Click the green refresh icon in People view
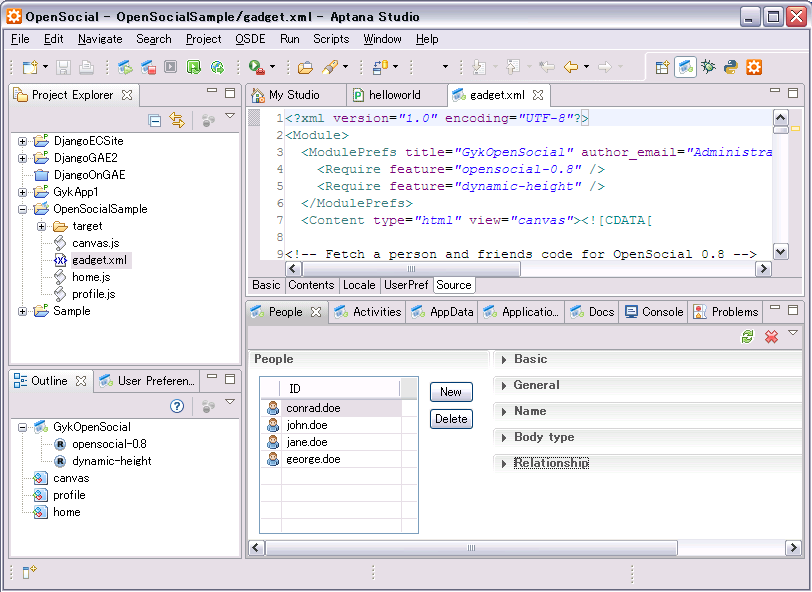The width and height of the screenshot is (812, 592). (747, 337)
